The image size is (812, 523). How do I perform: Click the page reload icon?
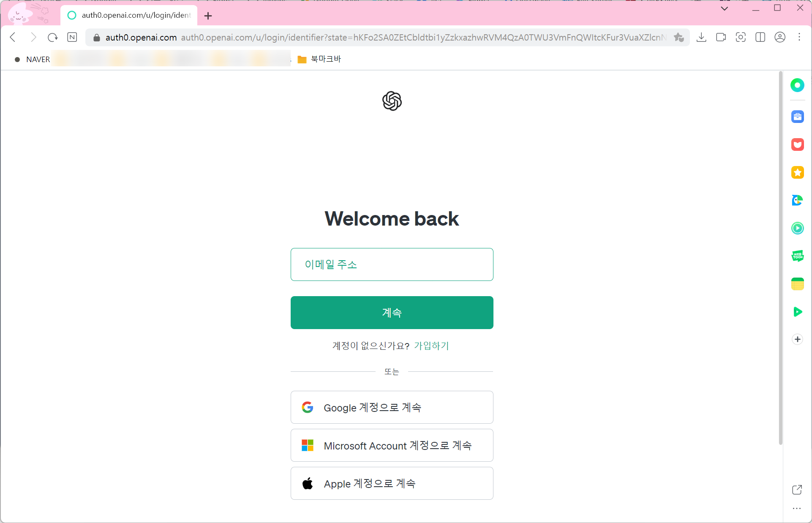[52, 37]
